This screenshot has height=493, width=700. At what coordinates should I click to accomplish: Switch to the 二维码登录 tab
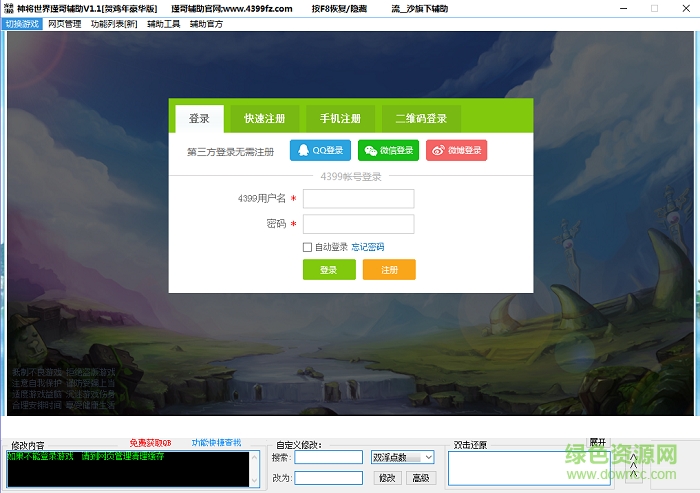click(421, 119)
